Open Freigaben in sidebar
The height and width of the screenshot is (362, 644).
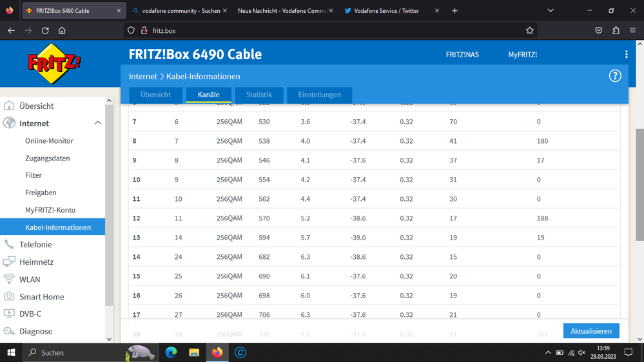41,193
